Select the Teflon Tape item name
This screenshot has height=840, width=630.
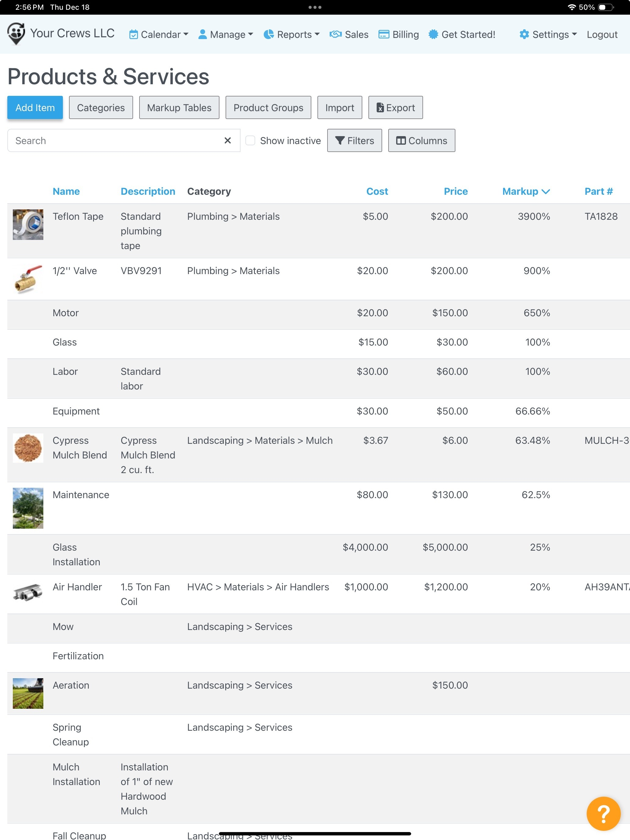point(78,216)
